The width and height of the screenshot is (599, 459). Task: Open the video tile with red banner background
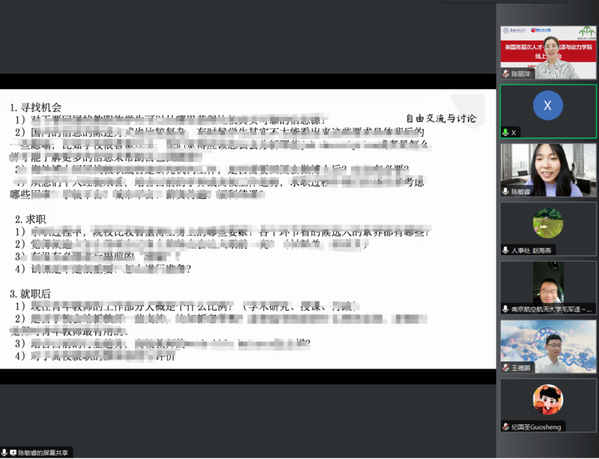point(548,52)
